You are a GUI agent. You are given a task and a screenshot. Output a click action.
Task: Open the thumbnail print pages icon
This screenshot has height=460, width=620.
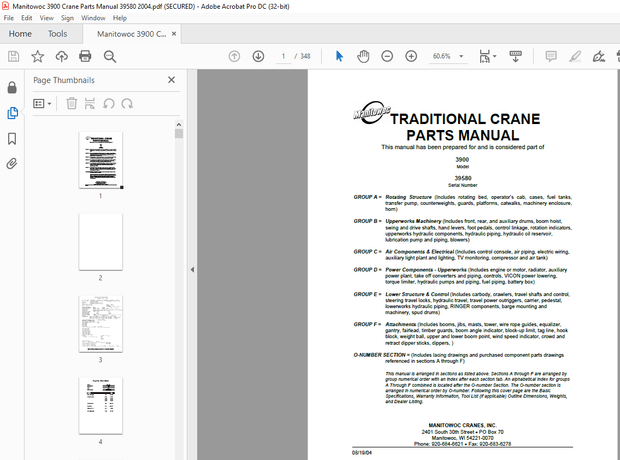(x=90, y=104)
